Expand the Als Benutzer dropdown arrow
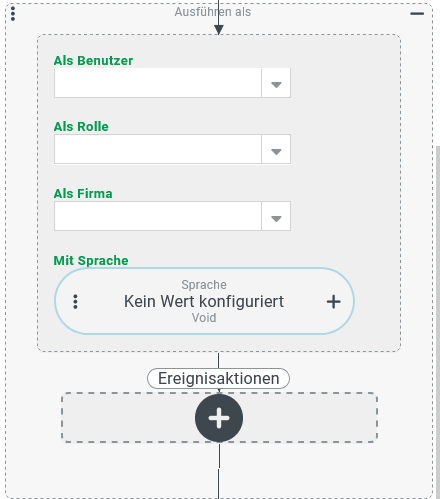 (276, 83)
